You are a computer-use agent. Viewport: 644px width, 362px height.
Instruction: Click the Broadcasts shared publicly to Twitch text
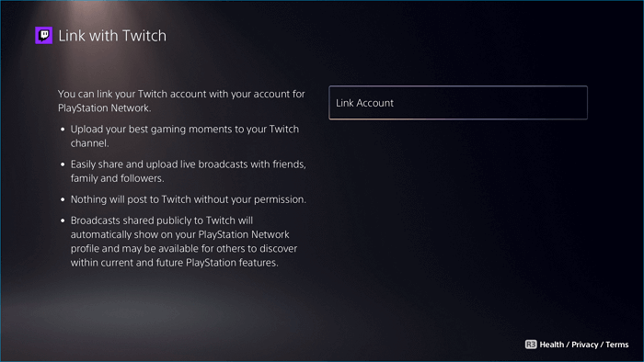click(184, 242)
